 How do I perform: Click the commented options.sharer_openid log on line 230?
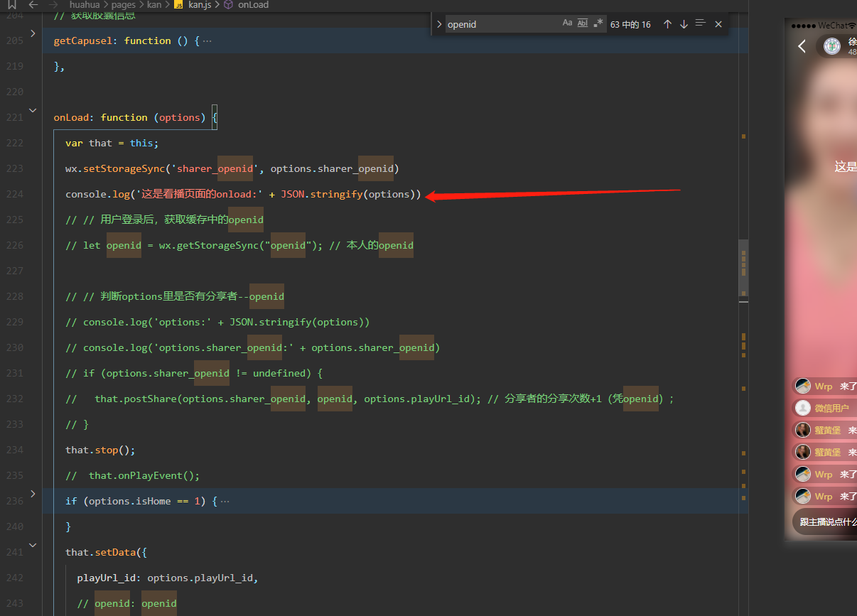tap(253, 347)
